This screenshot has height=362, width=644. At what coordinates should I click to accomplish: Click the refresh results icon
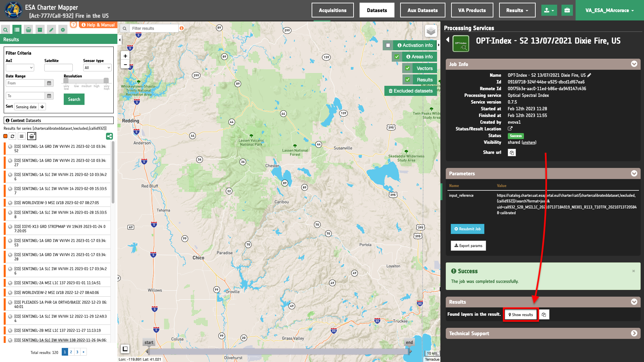coord(12,136)
